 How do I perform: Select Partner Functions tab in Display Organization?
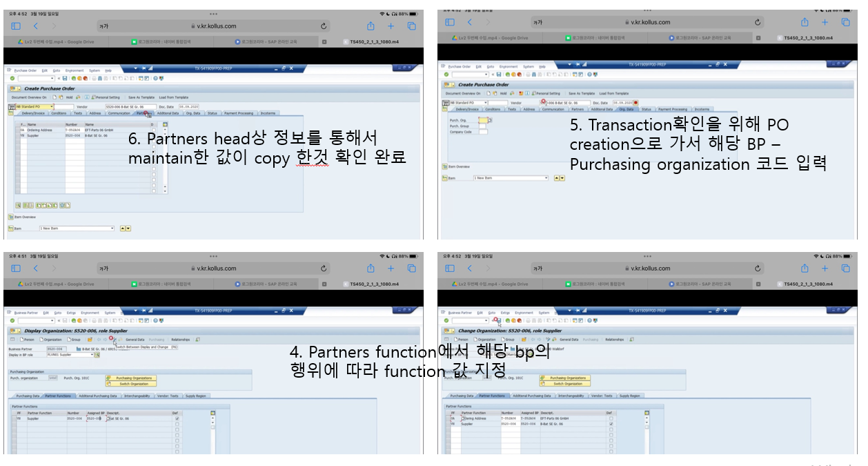tap(57, 396)
